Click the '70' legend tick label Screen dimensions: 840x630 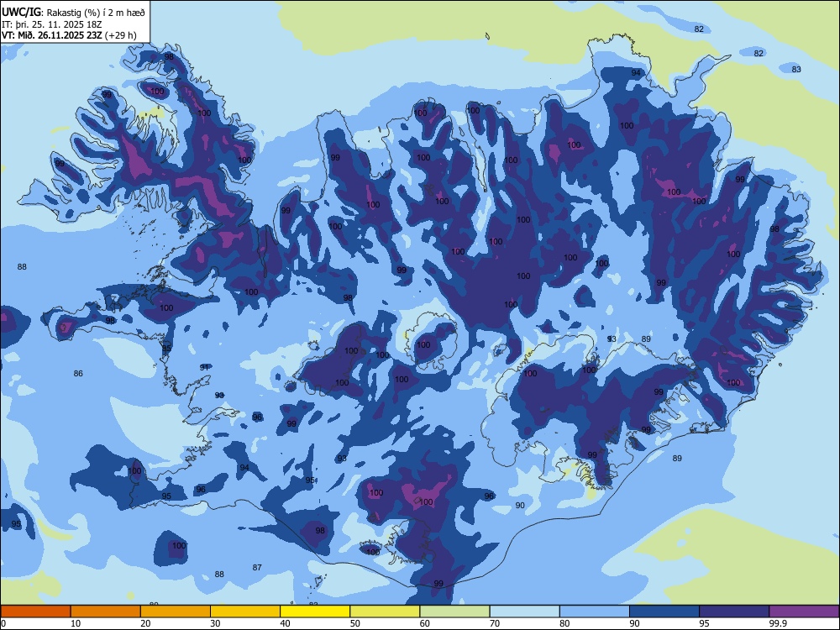[x=495, y=623]
